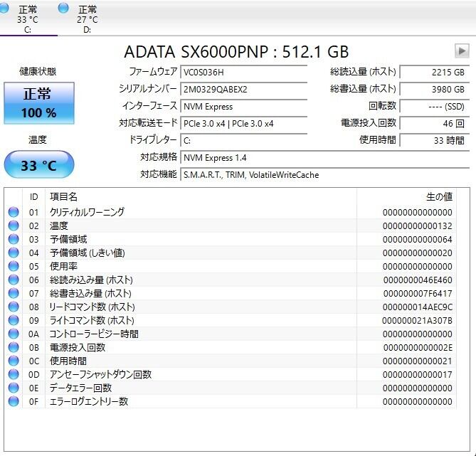This screenshot has width=476, height=456.
Task: Select the 総読み込み量 (ホスト) row
Action: [x=230, y=280]
